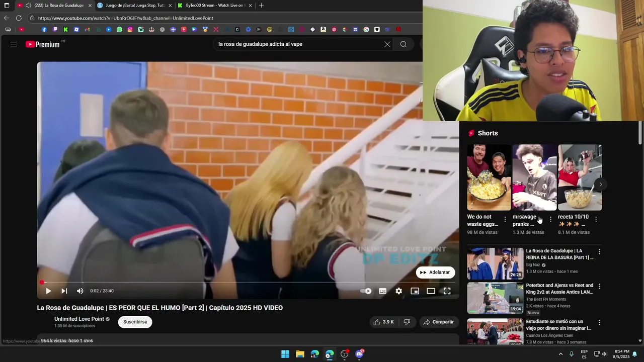Screen dimensions: 644x362
Task: Open 'Peterbot and Ajerss vs Reet and King' title
Action: tap(559, 289)
